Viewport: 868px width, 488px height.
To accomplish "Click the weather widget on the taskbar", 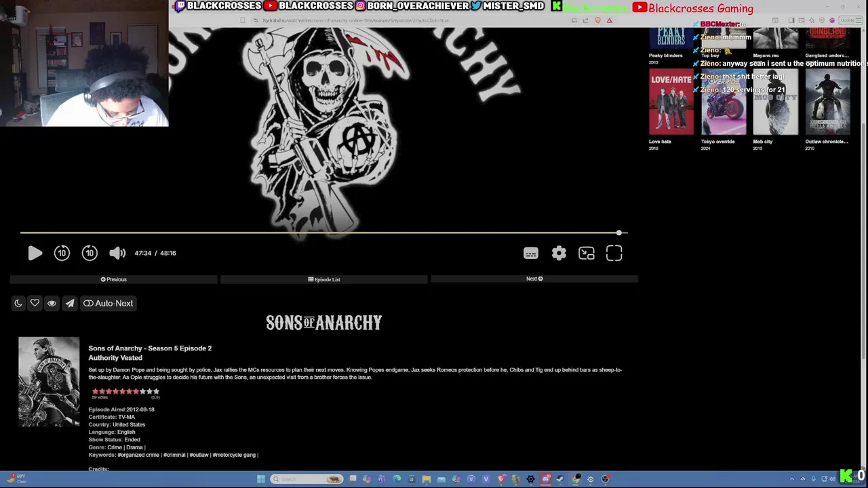I will (x=16, y=479).
